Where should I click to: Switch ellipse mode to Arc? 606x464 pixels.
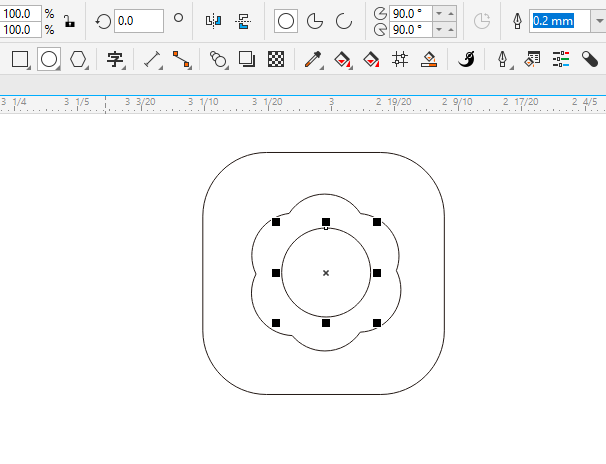[x=344, y=21]
